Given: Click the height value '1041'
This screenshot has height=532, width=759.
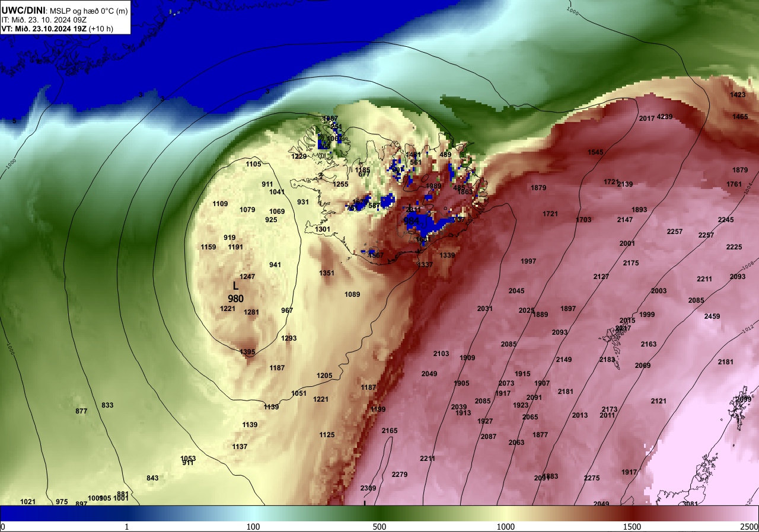Looking at the screenshot, I should coord(277,192).
